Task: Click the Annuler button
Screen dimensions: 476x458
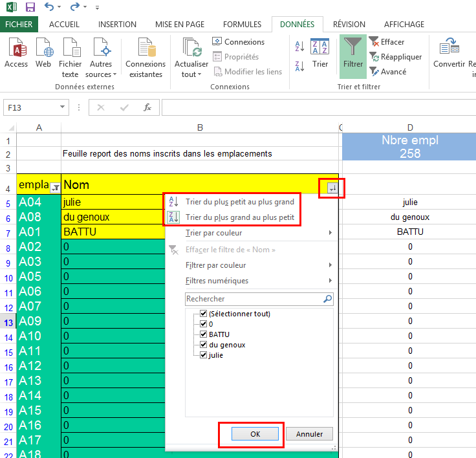Action: (309, 434)
